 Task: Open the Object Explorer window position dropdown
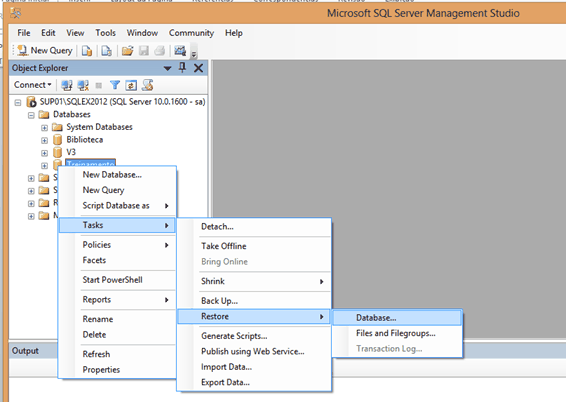coord(167,68)
